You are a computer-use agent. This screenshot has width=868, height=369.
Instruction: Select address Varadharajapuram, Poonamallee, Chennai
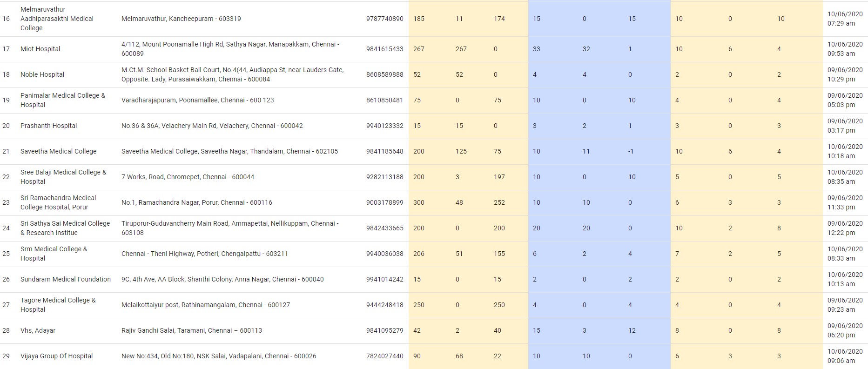click(198, 100)
